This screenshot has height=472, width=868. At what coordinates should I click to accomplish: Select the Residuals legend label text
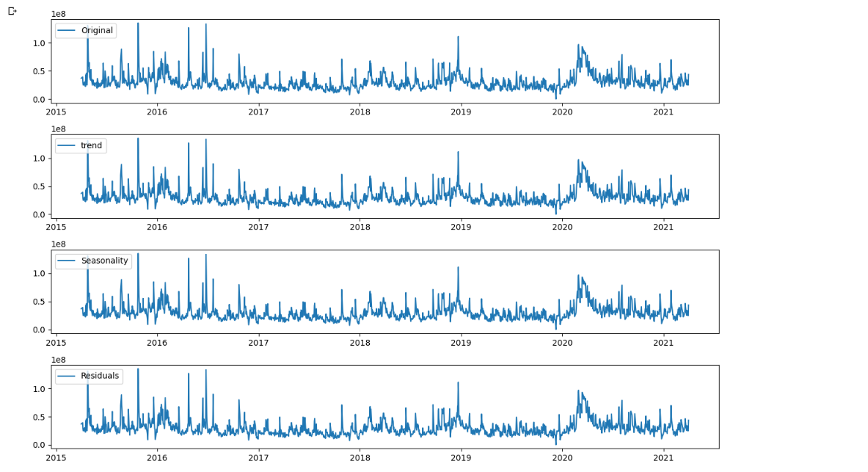[x=100, y=376]
